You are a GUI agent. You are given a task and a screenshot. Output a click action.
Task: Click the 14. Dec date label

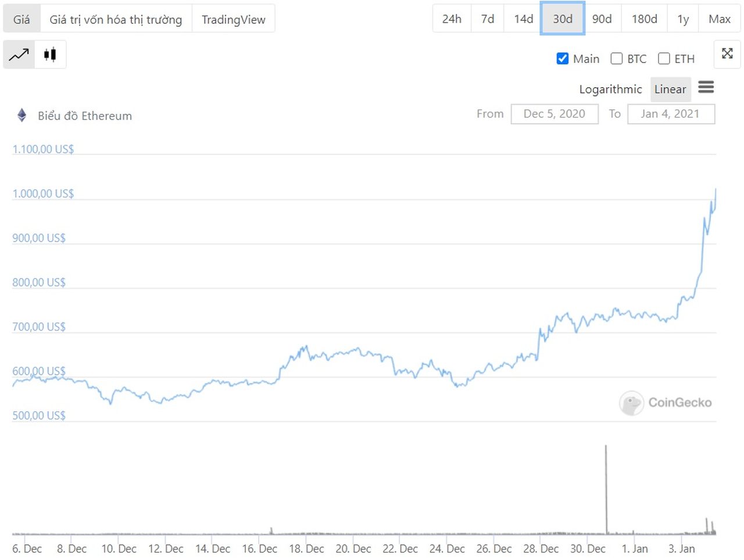tap(213, 549)
